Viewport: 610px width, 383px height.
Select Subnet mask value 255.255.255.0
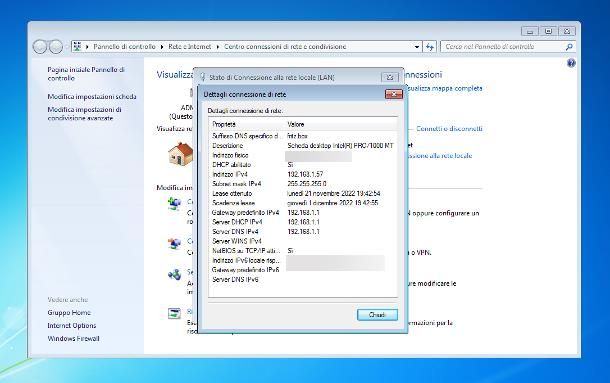(x=307, y=184)
